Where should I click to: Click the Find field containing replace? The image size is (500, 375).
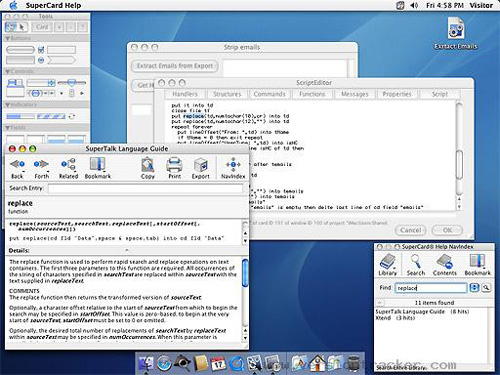click(x=431, y=288)
